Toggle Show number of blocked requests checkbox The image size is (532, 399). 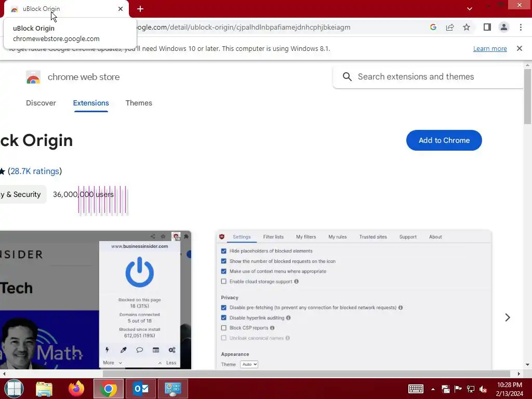tap(223, 261)
